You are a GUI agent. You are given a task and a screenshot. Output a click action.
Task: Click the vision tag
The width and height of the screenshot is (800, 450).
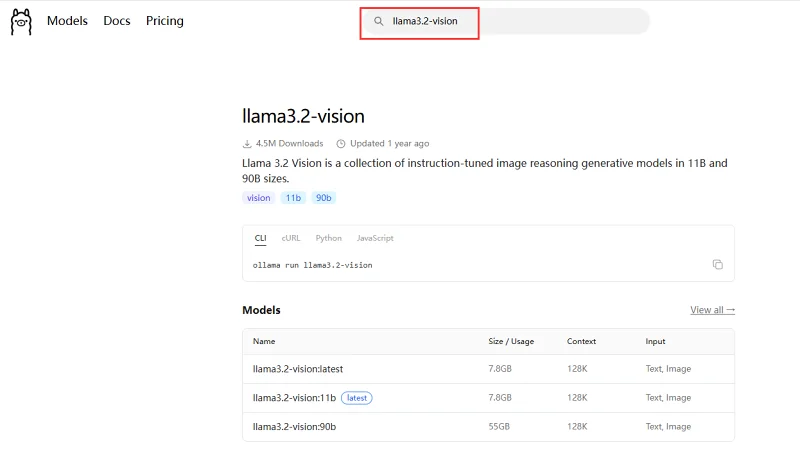coord(259,198)
